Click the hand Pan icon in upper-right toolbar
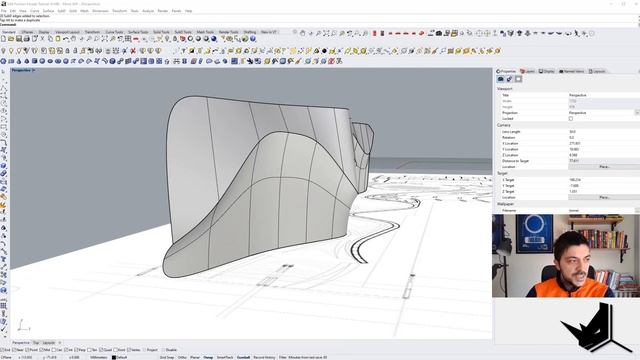 click(302, 33)
